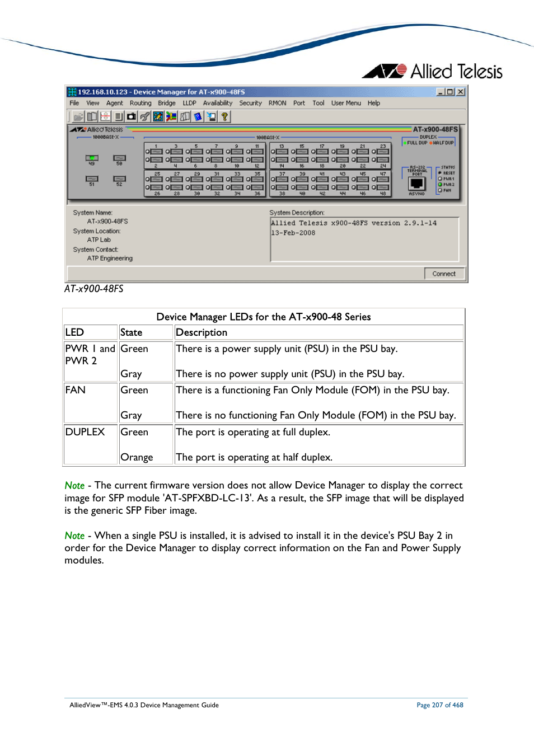Image resolution: width=534 pixels, height=756 pixels.
Task: Open the Routing menu
Action: coord(140,103)
